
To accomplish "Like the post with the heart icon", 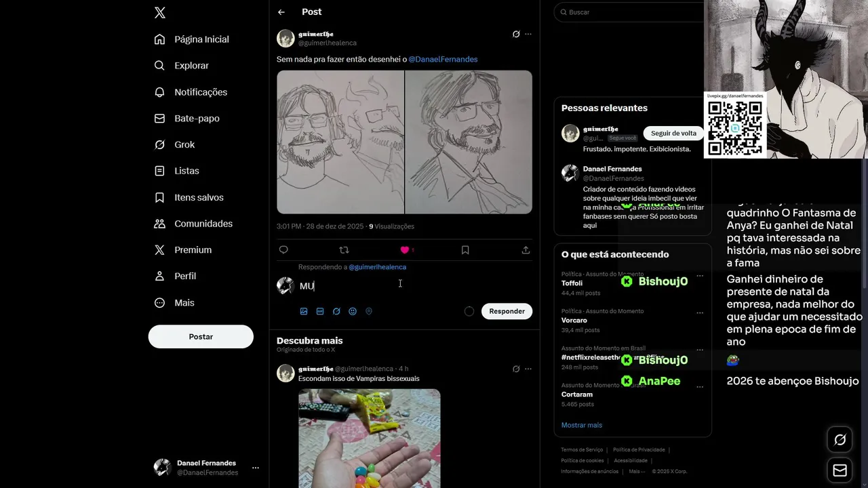I will pyautogui.click(x=405, y=250).
